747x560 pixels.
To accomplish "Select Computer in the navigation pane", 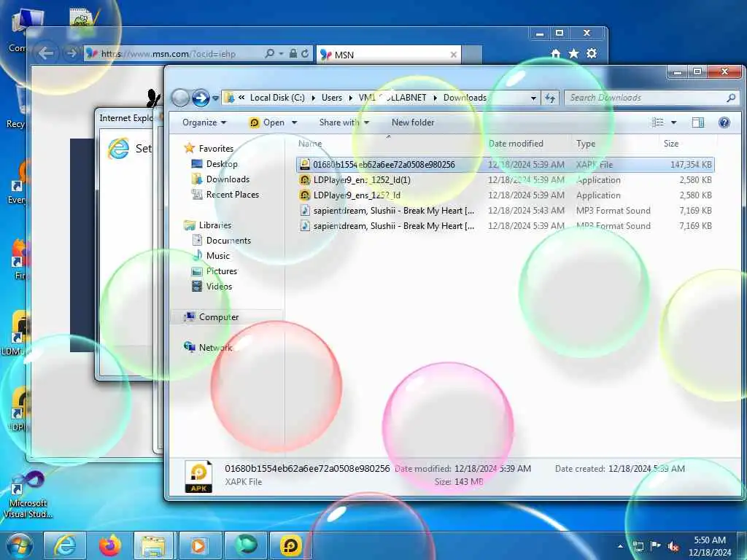I will (x=219, y=317).
